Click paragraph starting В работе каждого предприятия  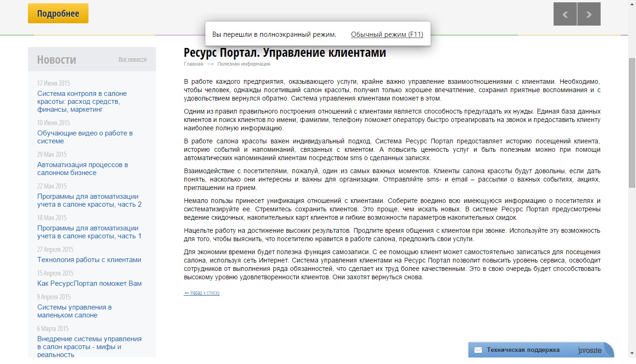392,90
